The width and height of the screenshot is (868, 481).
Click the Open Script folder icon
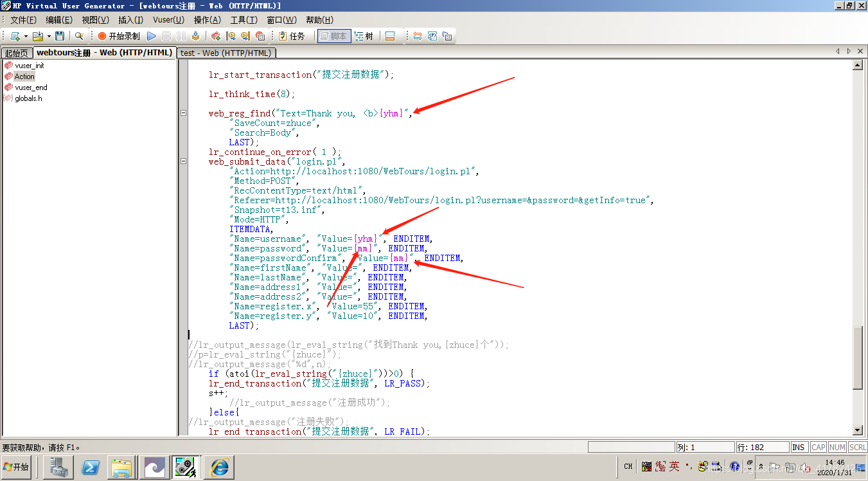click(x=38, y=36)
